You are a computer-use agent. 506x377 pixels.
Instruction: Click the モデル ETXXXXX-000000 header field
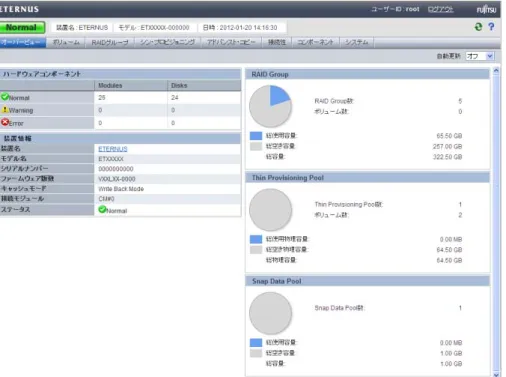click(x=154, y=28)
